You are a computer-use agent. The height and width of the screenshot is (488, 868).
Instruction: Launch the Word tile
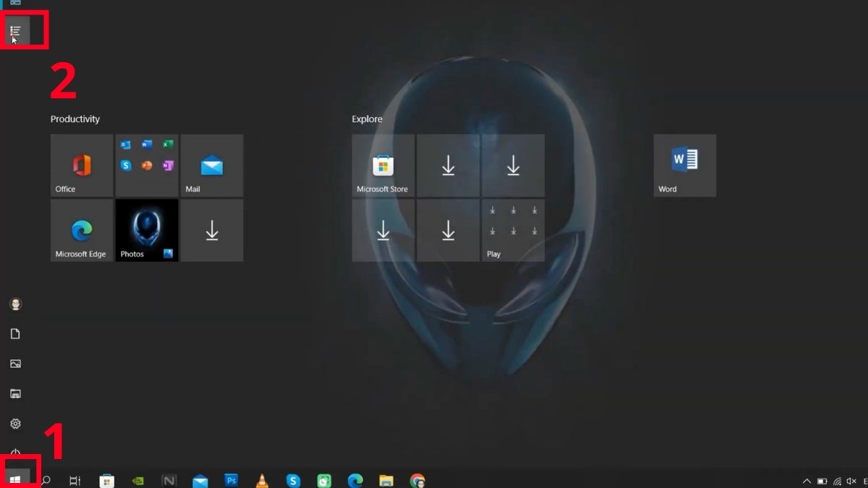click(685, 166)
